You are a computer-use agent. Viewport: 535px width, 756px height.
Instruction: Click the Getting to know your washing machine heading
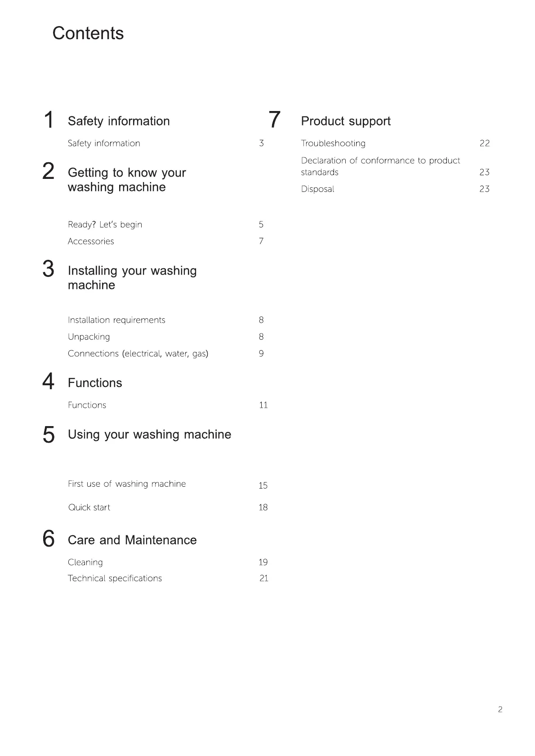(x=127, y=180)
